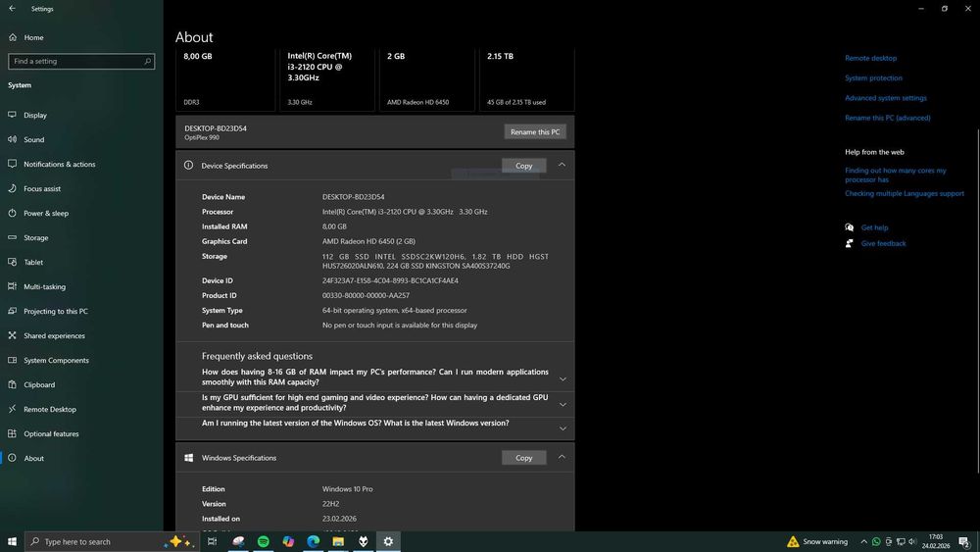Open Copilot from the taskbar
The width and height of the screenshot is (980, 552).
click(288, 541)
